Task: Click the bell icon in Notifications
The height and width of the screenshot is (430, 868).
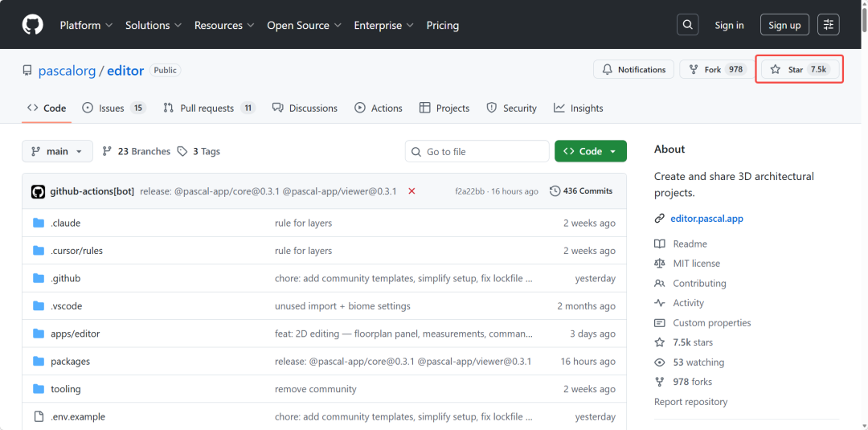Action: point(608,70)
